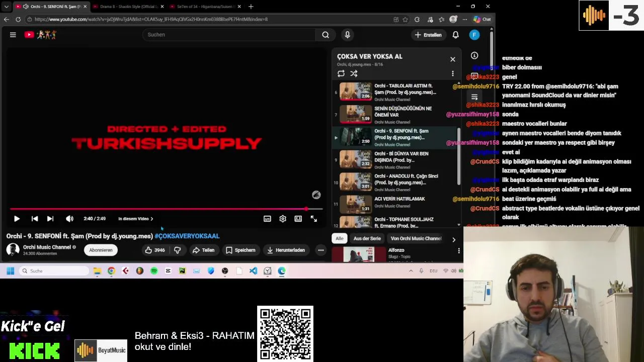Dislike the video
Screen dimensions: 644x362
pyautogui.click(x=177, y=250)
